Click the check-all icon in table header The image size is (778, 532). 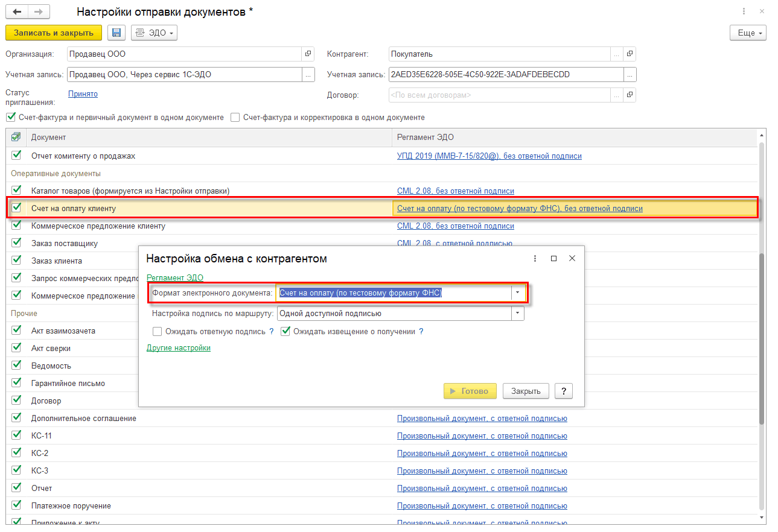16,137
